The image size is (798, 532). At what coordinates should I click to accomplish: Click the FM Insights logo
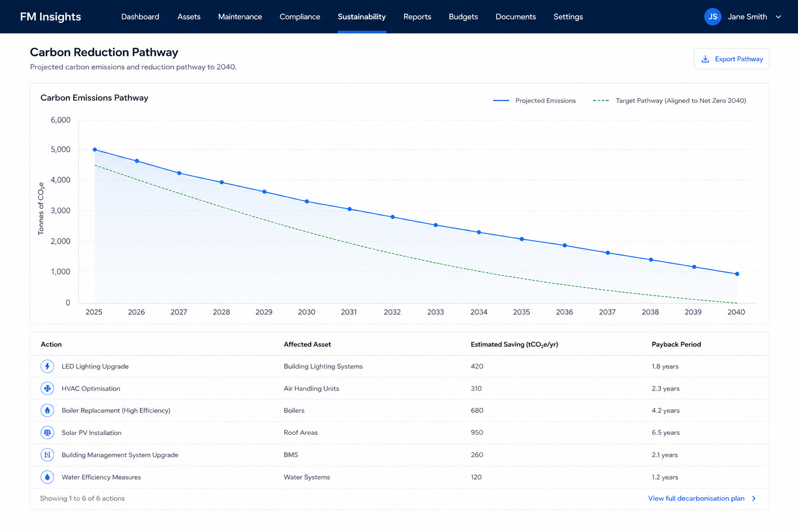[x=50, y=17]
